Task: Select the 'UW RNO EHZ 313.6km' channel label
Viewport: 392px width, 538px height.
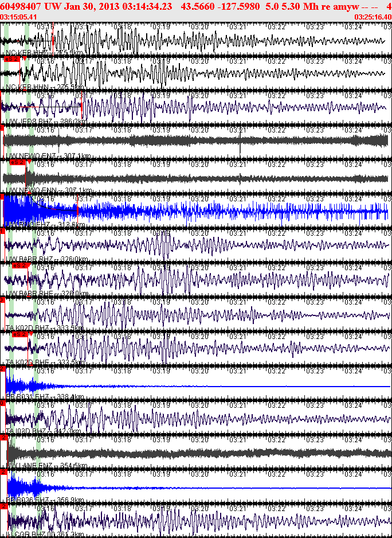Action: point(45,224)
